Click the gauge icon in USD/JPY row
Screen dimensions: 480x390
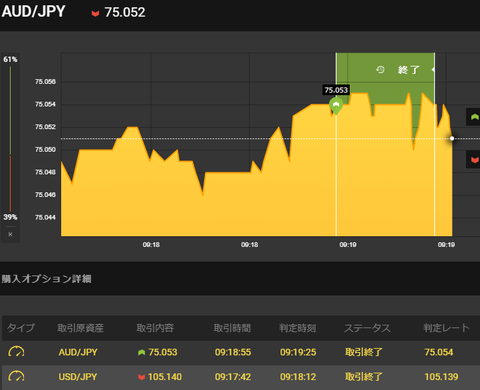pyautogui.click(x=16, y=376)
